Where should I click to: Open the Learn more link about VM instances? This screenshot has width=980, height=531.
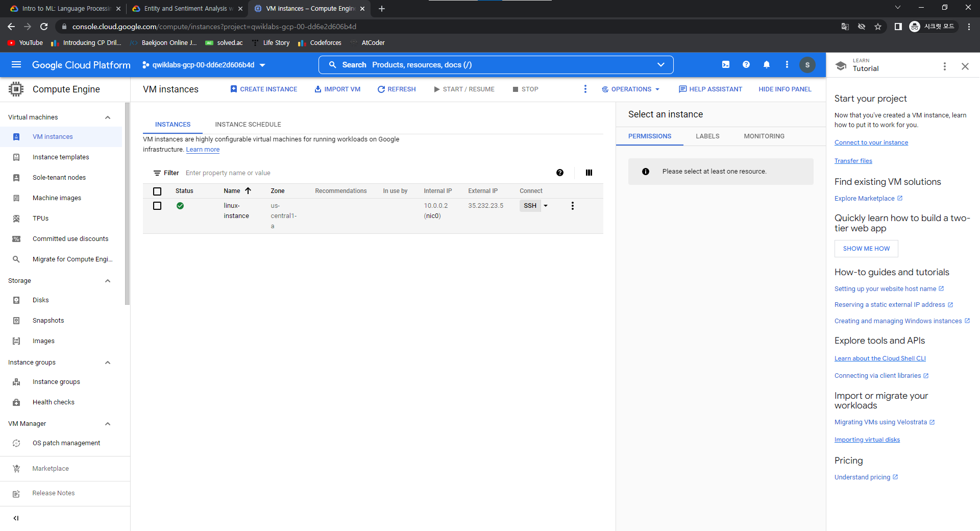pyautogui.click(x=203, y=149)
